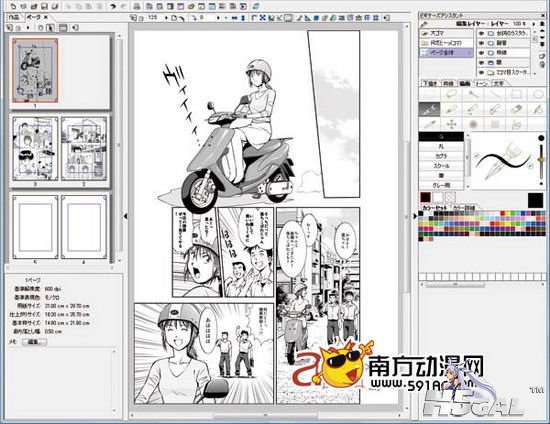Toggle stroke-in check on left of pen preview
The image size is (550, 424).
(x=476, y=156)
